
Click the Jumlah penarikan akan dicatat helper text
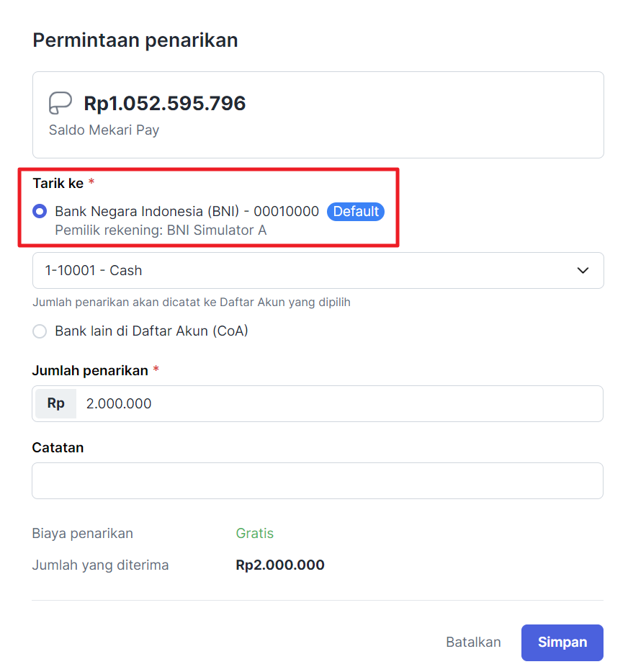[192, 303]
